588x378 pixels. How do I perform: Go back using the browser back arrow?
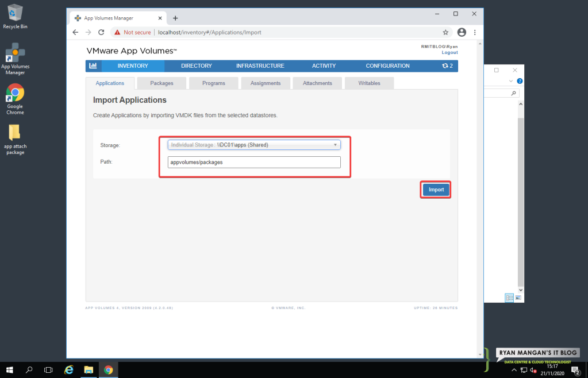pos(75,32)
